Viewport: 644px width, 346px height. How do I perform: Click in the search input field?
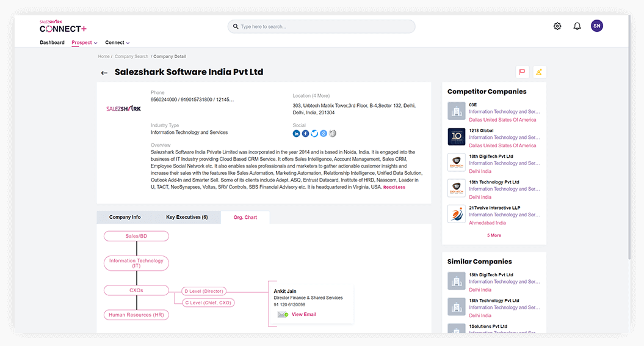coord(322,26)
